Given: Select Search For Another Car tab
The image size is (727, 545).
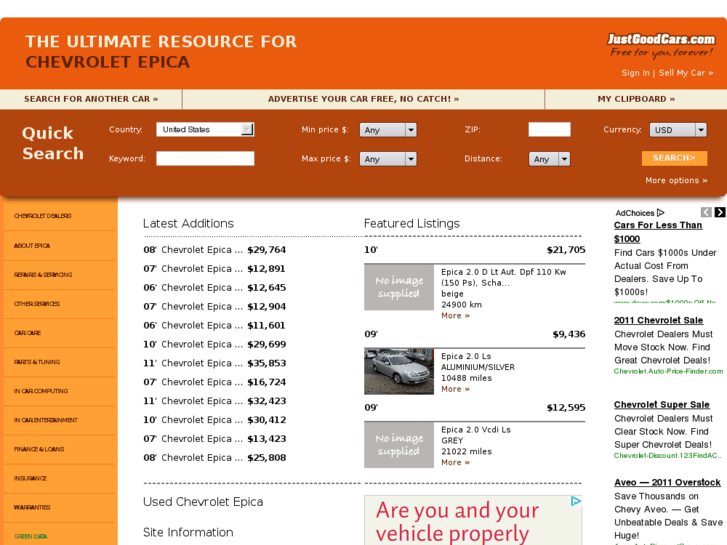Looking at the screenshot, I should click(x=91, y=99).
